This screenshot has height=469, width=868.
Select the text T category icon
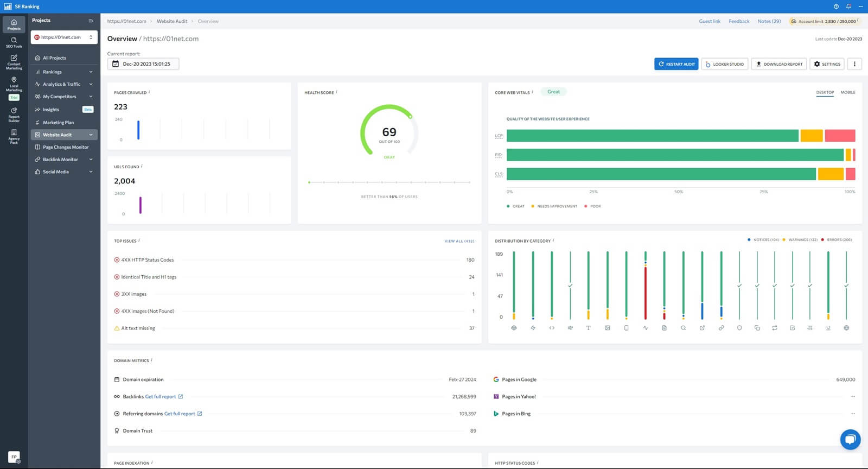(588, 328)
